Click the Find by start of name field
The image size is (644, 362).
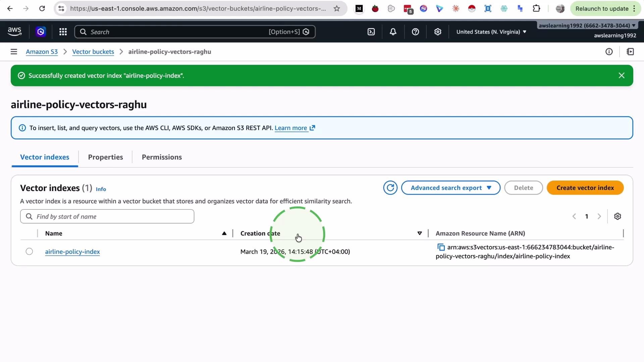[x=107, y=217]
